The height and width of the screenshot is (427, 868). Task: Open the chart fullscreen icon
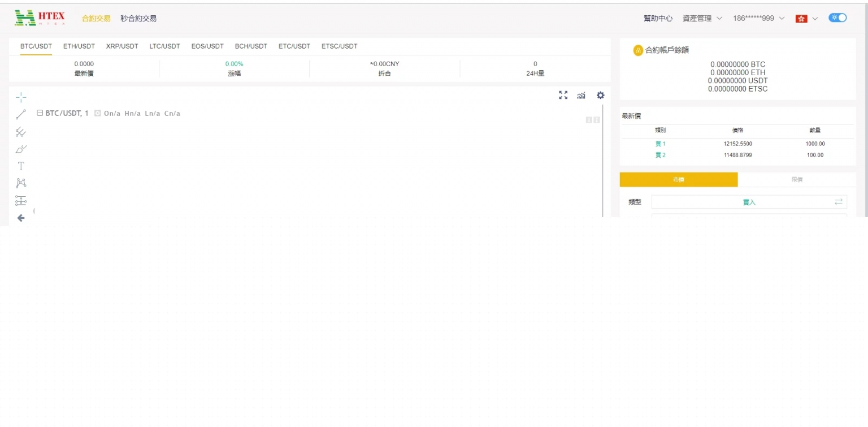(563, 95)
